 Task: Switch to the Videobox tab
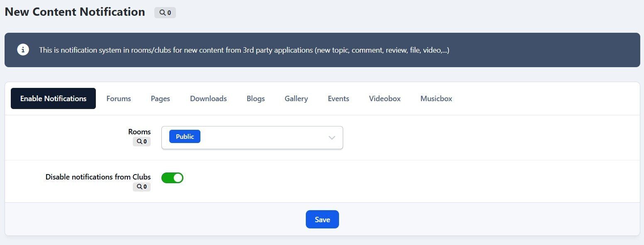click(x=385, y=99)
